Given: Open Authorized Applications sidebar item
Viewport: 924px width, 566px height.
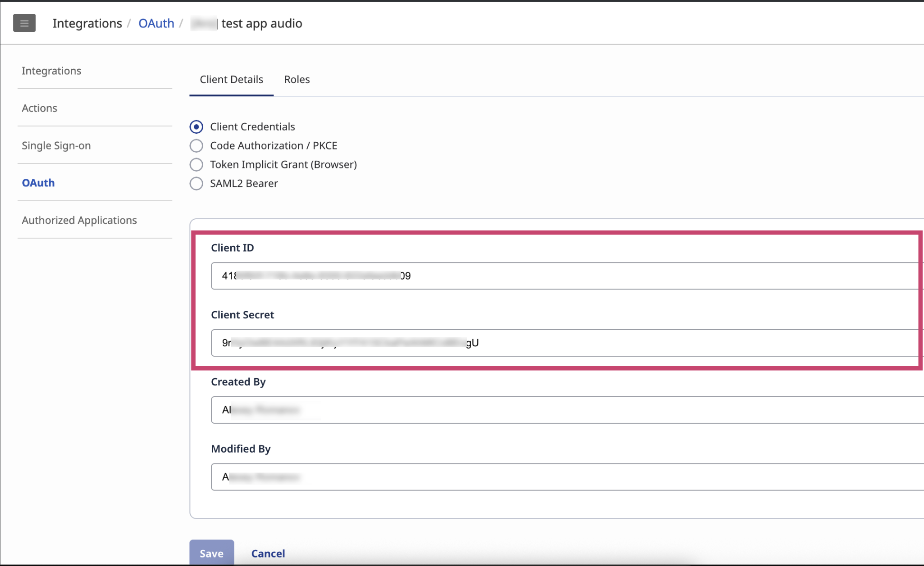Looking at the screenshot, I should (79, 220).
